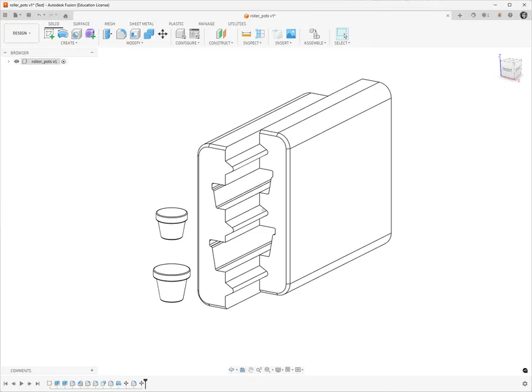
Task: Click the document lightbulb eye icon in browser
Action: coord(16,61)
